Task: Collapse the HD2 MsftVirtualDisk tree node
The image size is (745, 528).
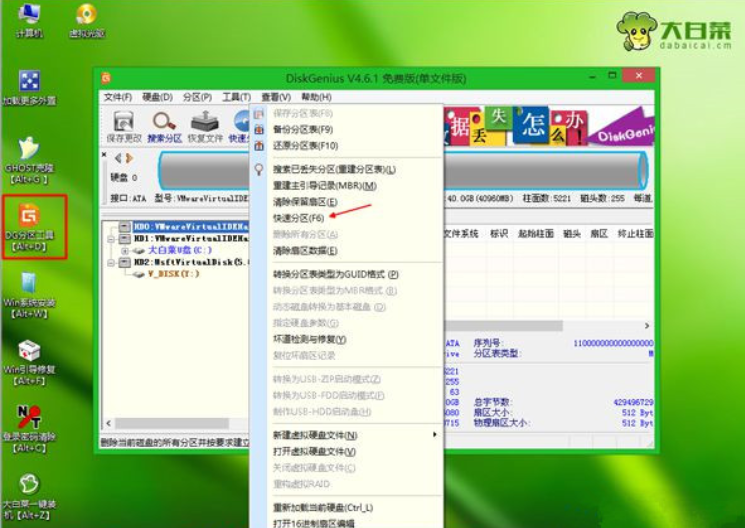Action: (111, 262)
